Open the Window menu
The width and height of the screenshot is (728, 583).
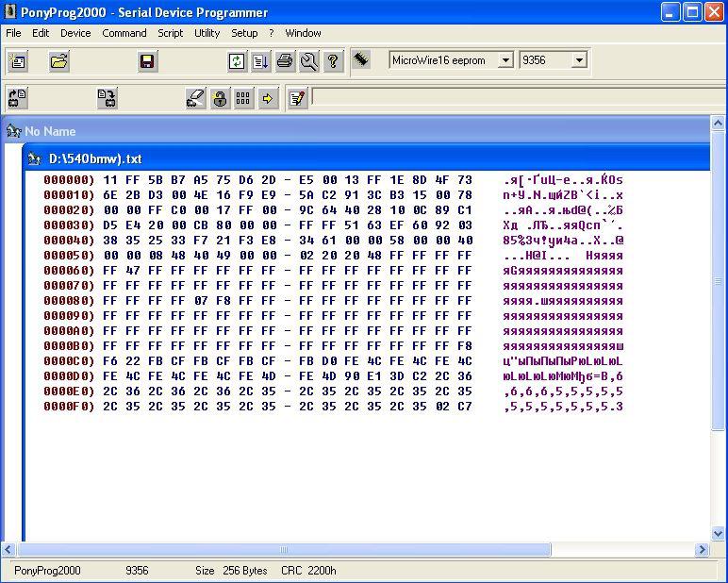pos(304,33)
